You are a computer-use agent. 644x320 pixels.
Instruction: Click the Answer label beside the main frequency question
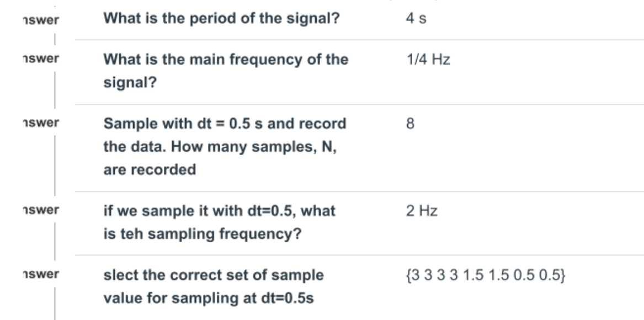[41, 58]
